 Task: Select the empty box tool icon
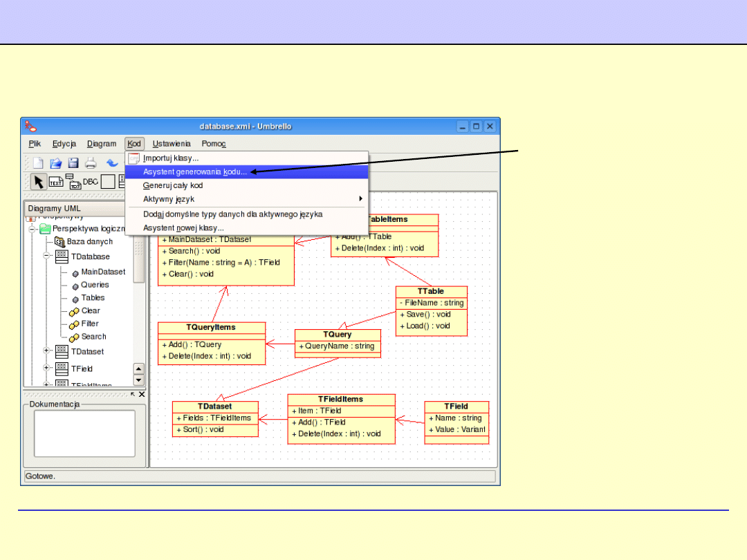tap(108, 182)
